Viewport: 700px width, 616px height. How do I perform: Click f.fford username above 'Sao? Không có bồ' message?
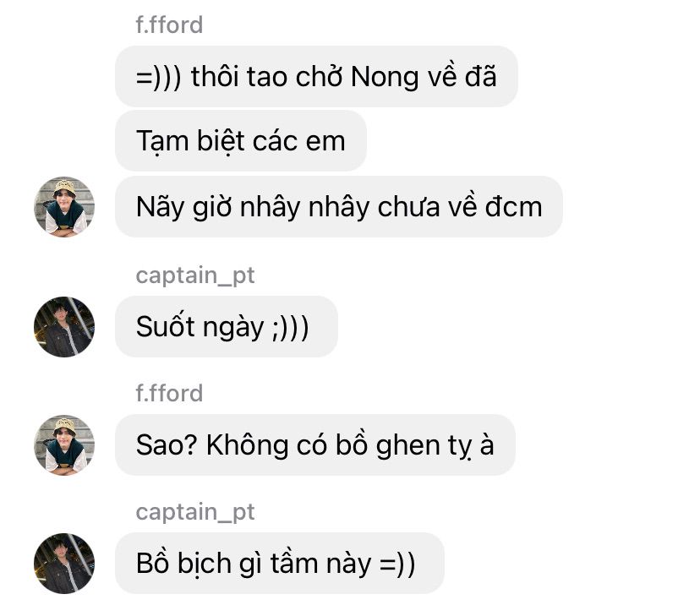(x=169, y=393)
